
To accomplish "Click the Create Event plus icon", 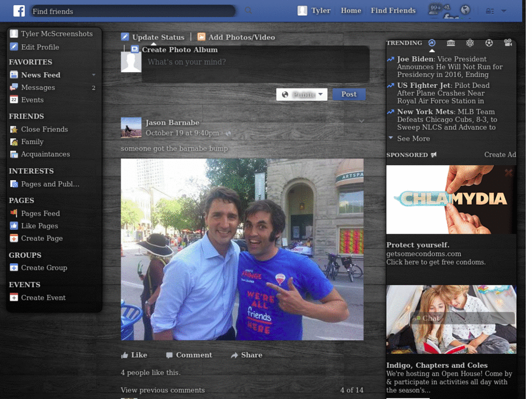I will click(14, 298).
